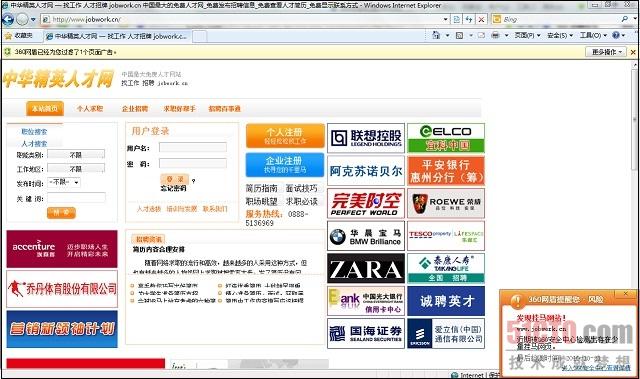
Task: Click the Feeds icon in command bar
Action: tap(460, 35)
